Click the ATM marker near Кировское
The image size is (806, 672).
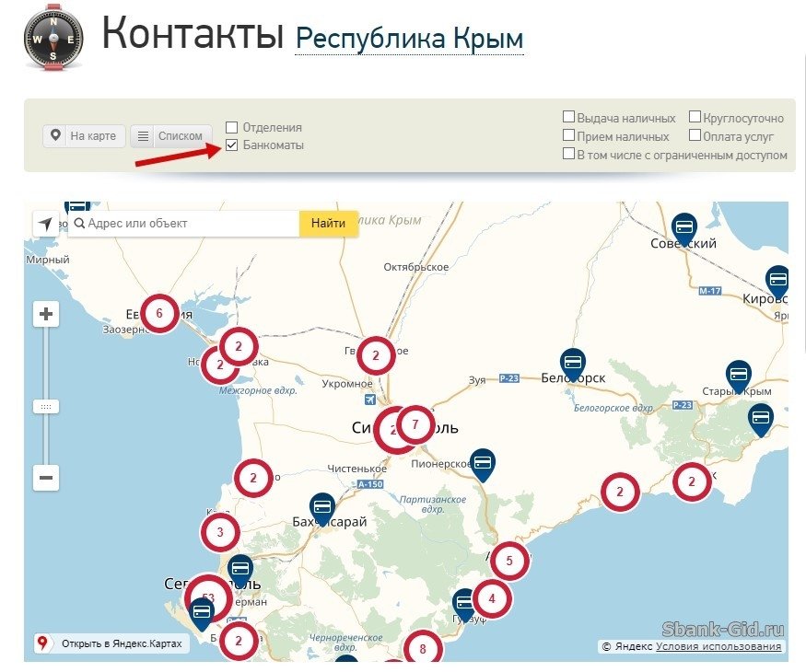(x=778, y=280)
